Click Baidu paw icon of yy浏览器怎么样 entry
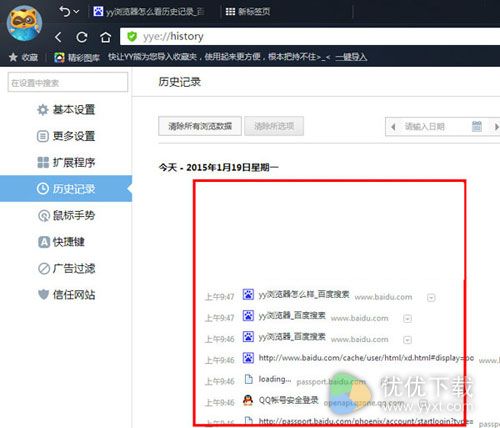 click(x=248, y=294)
